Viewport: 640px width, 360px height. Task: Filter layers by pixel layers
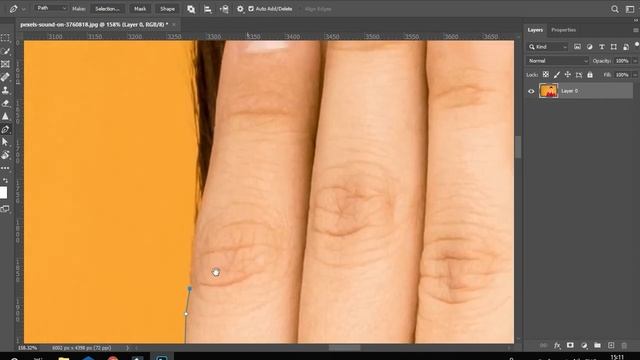pos(577,47)
